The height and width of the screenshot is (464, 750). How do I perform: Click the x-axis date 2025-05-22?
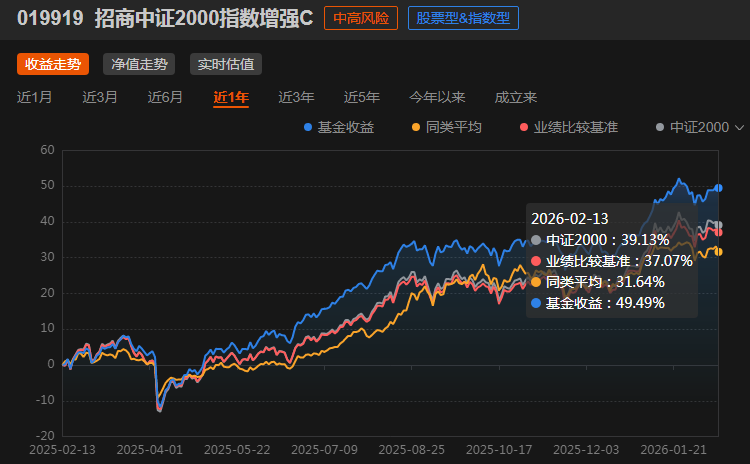pyautogui.click(x=237, y=450)
